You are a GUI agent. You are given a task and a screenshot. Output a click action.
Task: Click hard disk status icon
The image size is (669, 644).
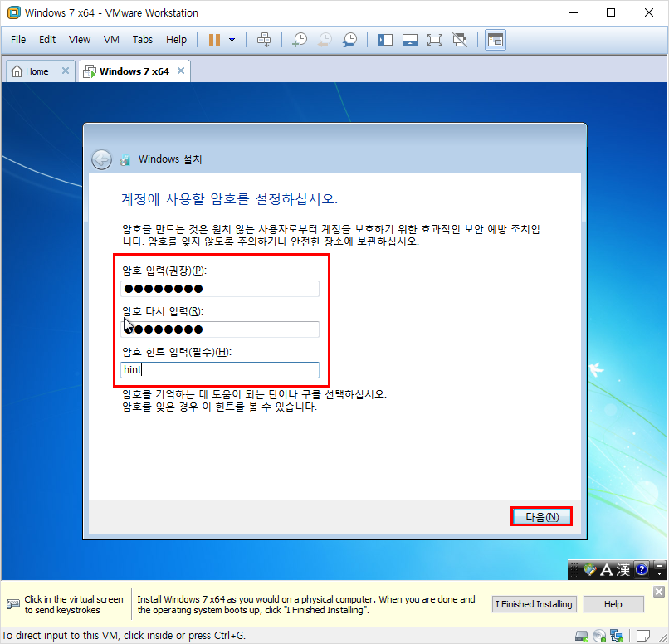point(581,636)
